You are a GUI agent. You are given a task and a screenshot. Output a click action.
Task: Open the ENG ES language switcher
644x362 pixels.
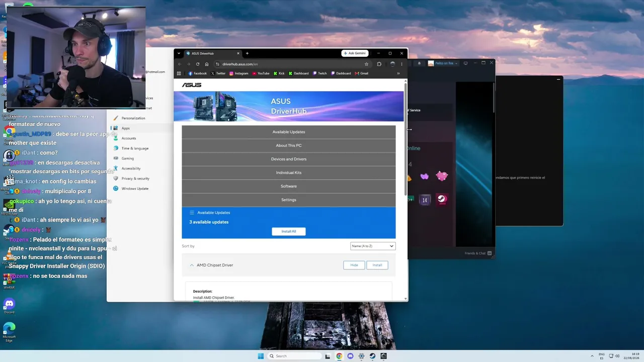[601, 356]
